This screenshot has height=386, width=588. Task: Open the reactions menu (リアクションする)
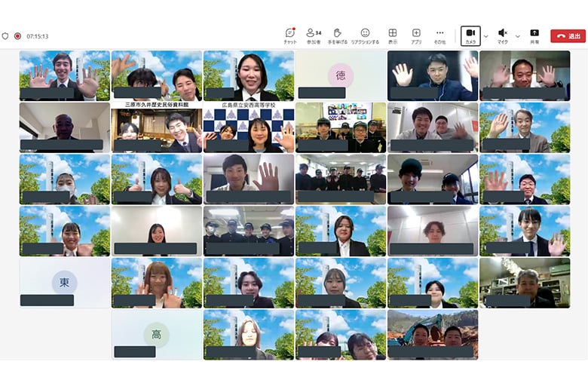pos(365,36)
